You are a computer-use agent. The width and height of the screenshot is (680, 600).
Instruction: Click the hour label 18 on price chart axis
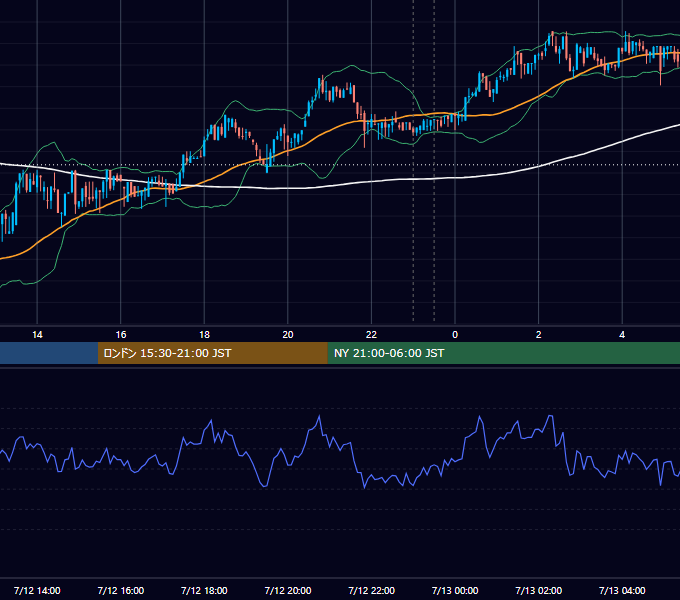[x=204, y=335]
